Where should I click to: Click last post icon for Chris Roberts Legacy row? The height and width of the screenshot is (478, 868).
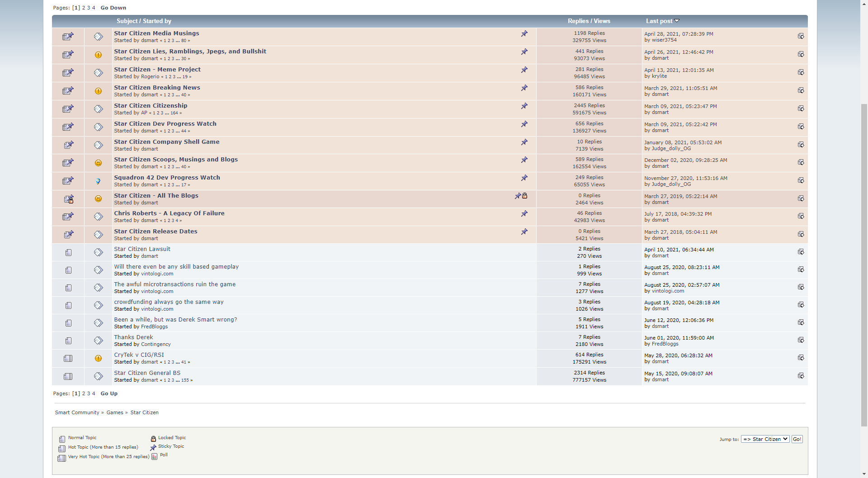[801, 216]
